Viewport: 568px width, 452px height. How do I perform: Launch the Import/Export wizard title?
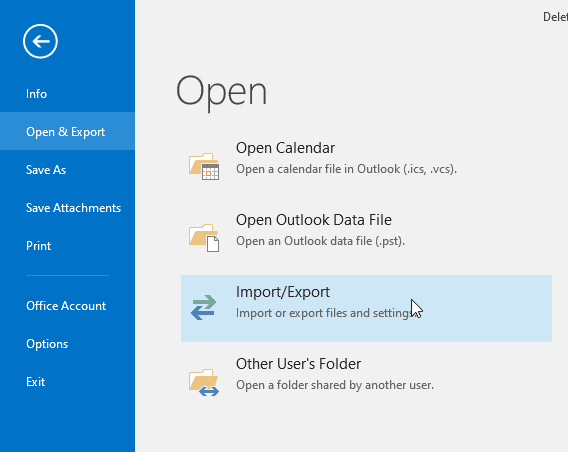(283, 292)
